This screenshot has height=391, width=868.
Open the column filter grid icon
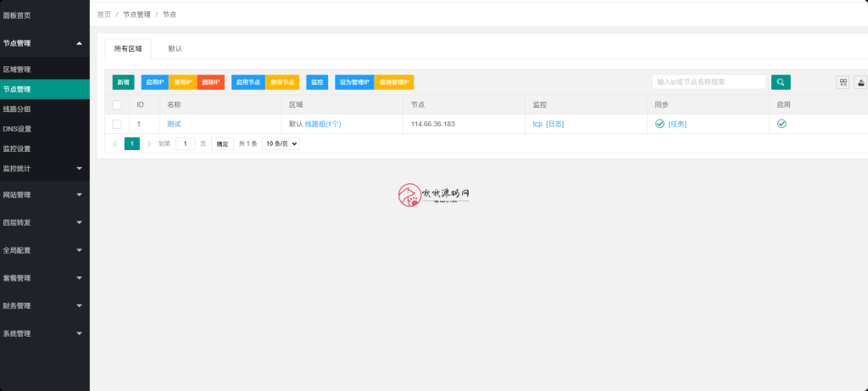click(843, 82)
